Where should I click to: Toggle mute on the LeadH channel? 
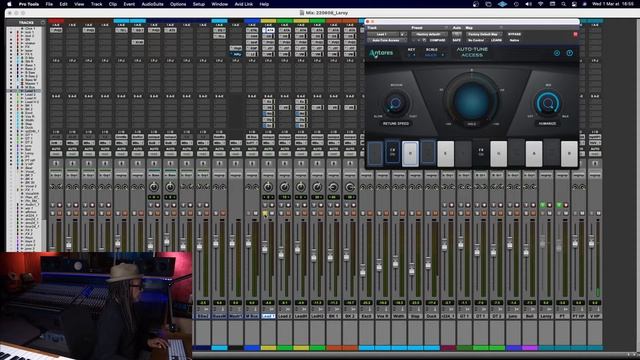point(304,213)
